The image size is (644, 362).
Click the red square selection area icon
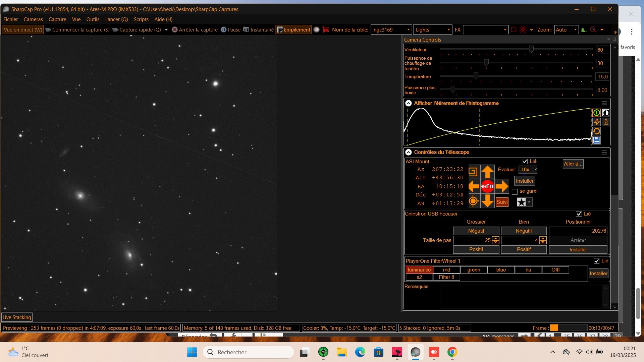pyautogui.click(x=514, y=30)
